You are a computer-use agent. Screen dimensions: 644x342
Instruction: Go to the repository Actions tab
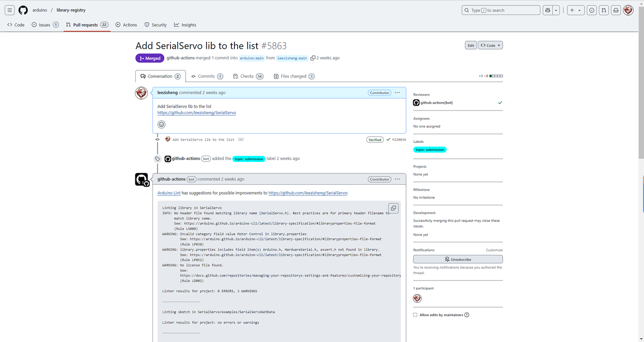pos(126,25)
